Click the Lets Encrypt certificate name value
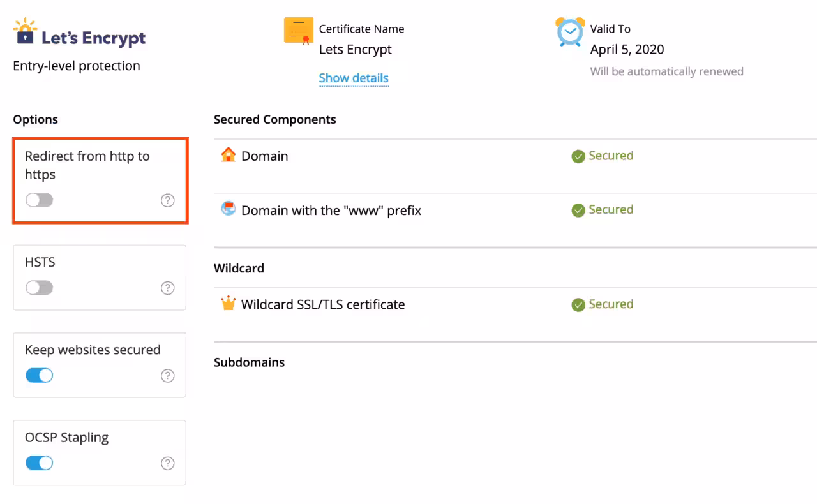817x504 pixels. click(355, 50)
